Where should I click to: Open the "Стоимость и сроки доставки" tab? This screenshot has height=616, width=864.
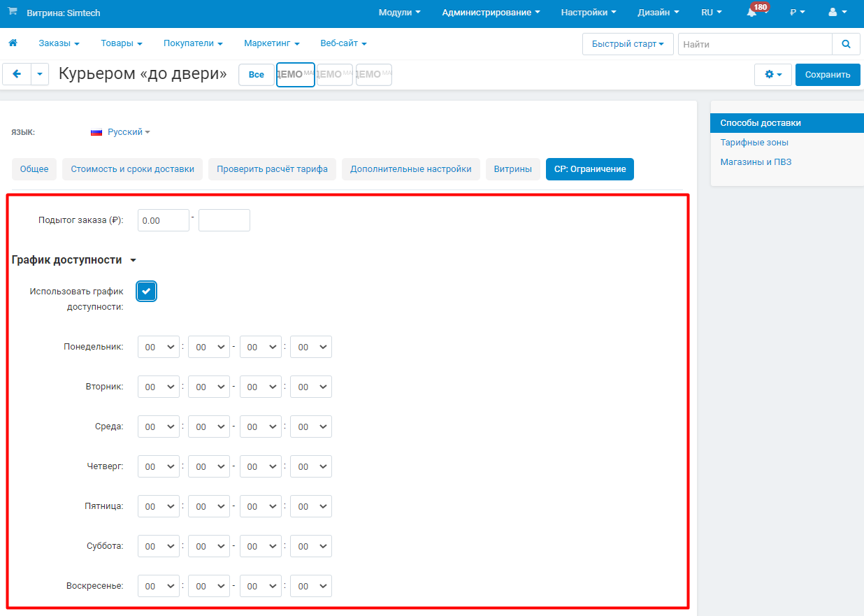pyautogui.click(x=133, y=169)
